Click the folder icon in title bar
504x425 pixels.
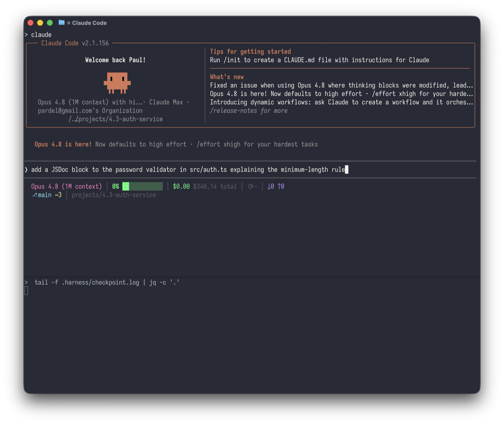(x=61, y=23)
